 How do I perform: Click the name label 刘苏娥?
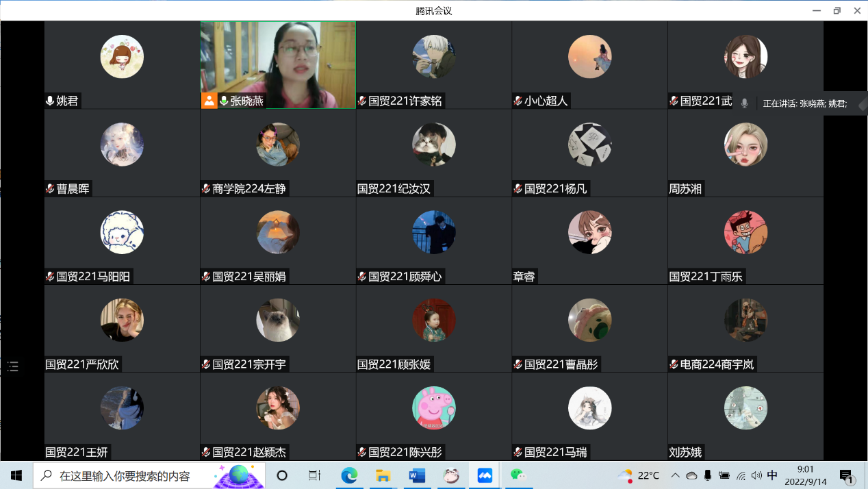click(685, 452)
